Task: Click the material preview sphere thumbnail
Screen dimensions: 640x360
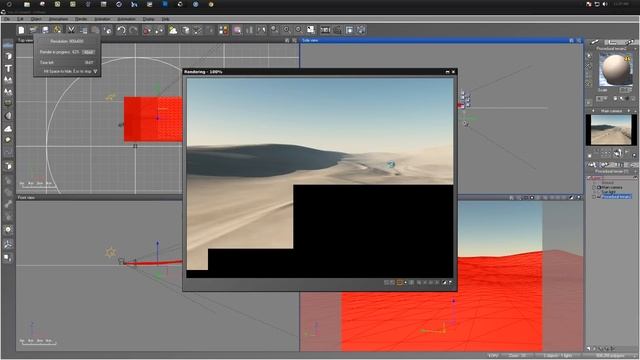Action: click(616, 69)
